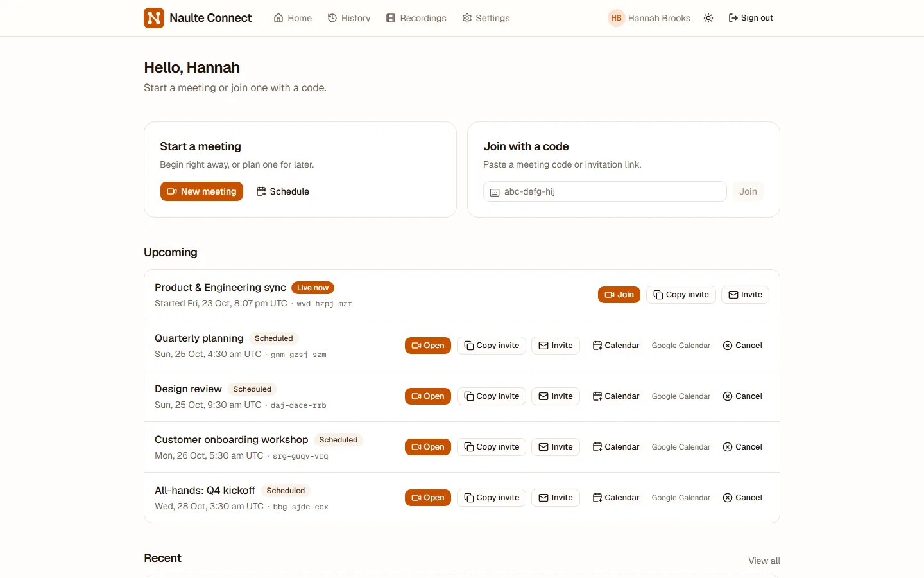The width and height of the screenshot is (924, 578).
Task: Sign out of the account
Action: (x=751, y=18)
